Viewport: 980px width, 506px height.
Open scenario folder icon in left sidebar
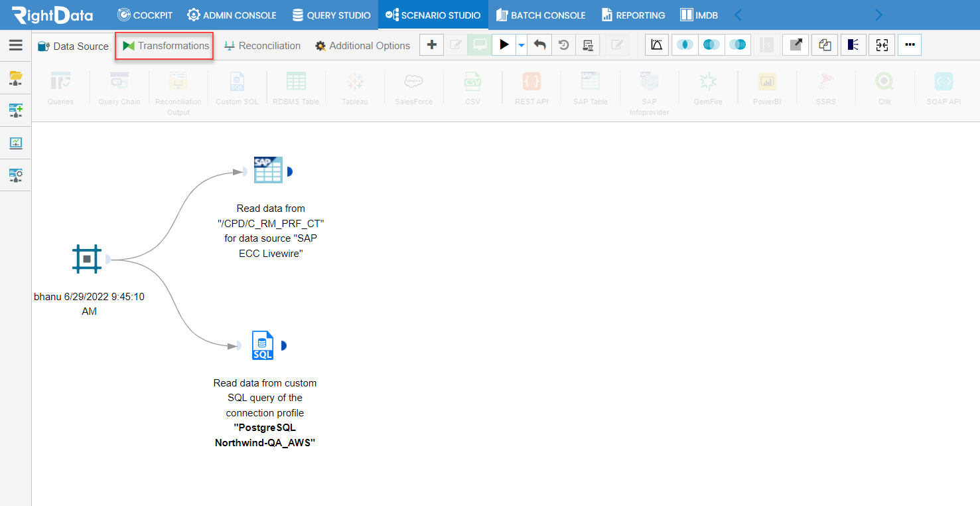[x=15, y=78]
